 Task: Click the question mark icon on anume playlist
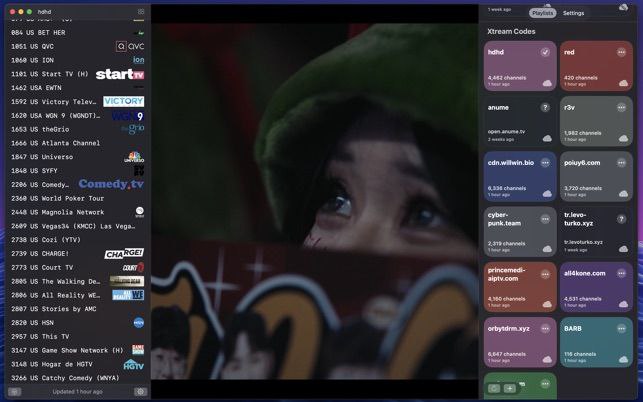click(545, 107)
